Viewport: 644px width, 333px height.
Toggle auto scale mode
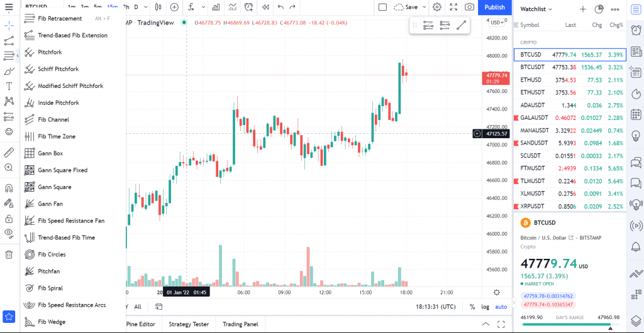tap(501, 307)
